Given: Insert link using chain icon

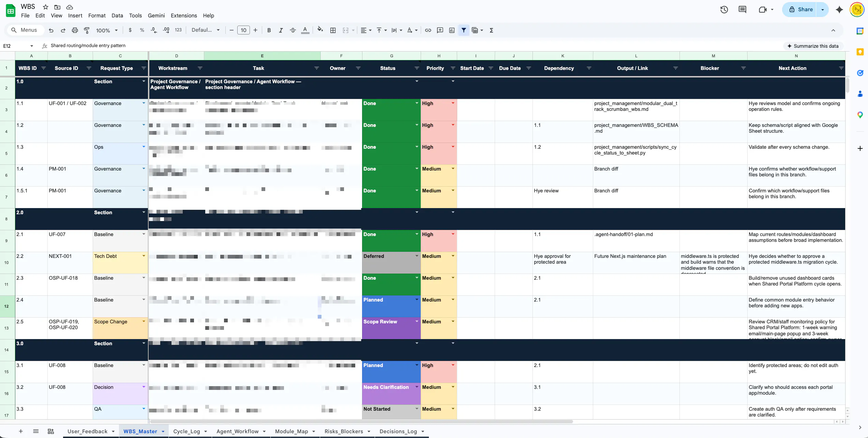Looking at the screenshot, I should 428,30.
